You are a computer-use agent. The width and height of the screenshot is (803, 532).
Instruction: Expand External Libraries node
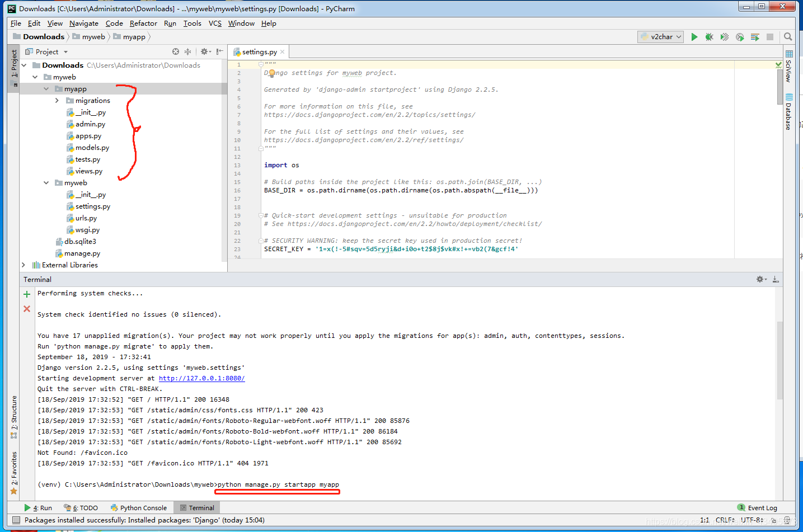(x=24, y=265)
